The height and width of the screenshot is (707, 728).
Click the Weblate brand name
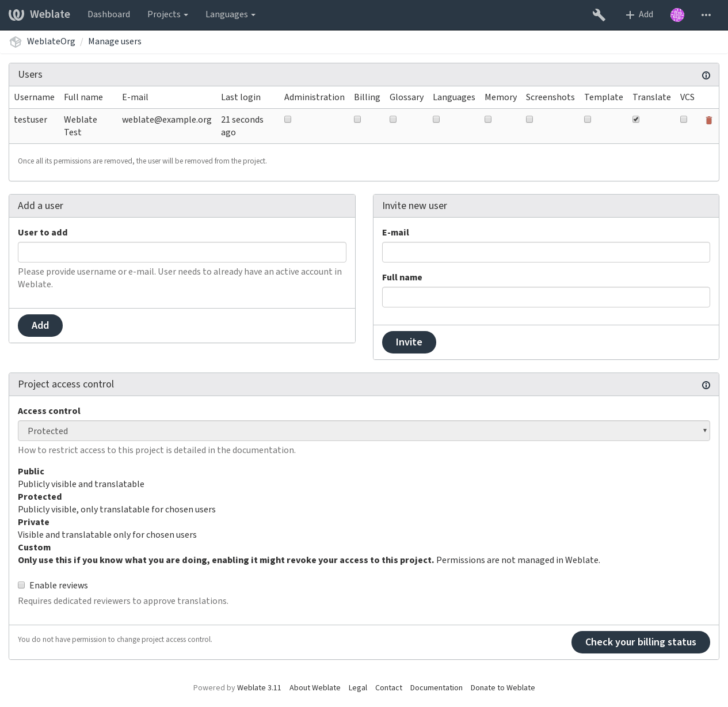tap(50, 14)
